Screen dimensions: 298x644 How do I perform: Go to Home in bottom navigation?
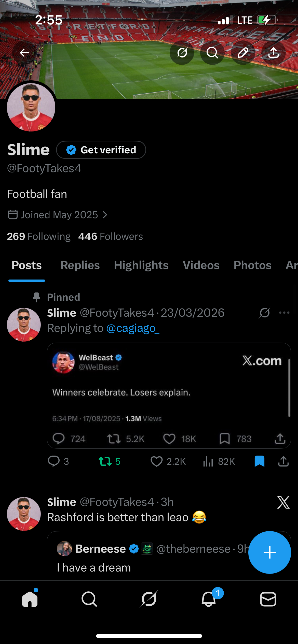(30, 599)
